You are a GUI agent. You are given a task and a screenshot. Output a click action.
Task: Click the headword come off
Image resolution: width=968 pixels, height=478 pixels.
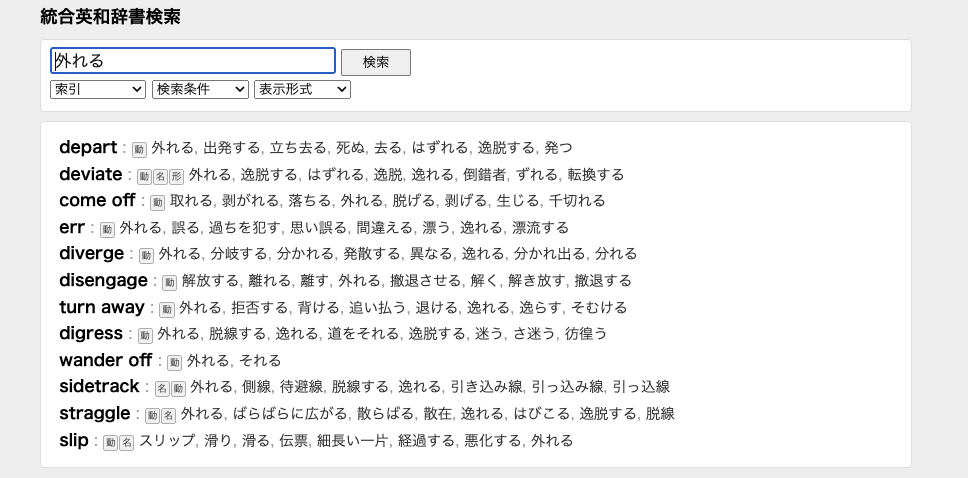click(x=97, y=201)
